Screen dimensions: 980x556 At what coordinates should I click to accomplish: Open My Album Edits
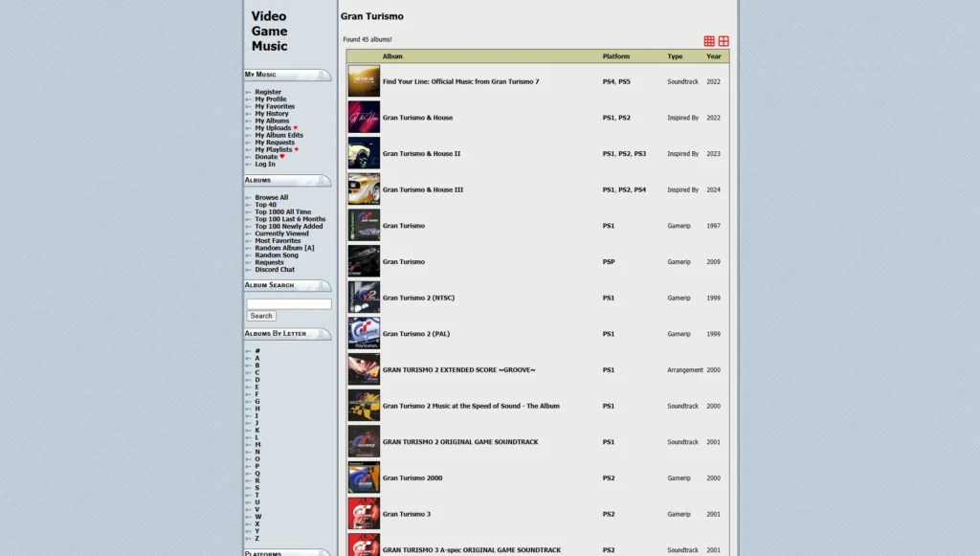point(278,135)
